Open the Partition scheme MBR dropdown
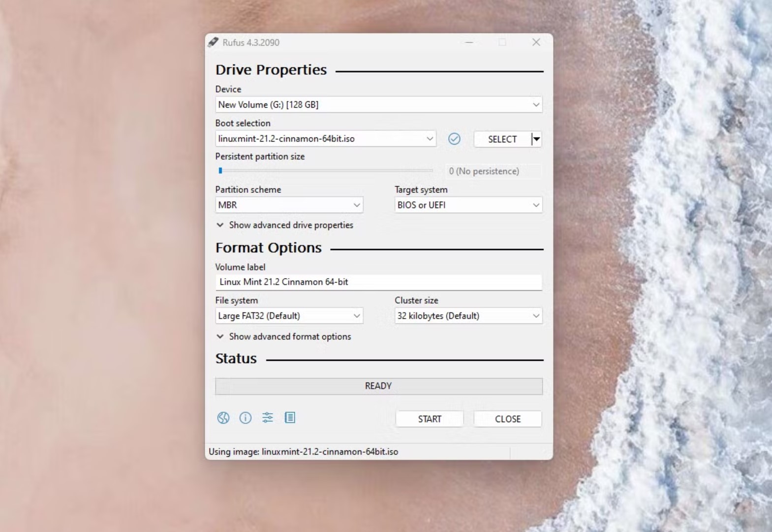Viewport: 772px width, 532px height. pos(289,205)
